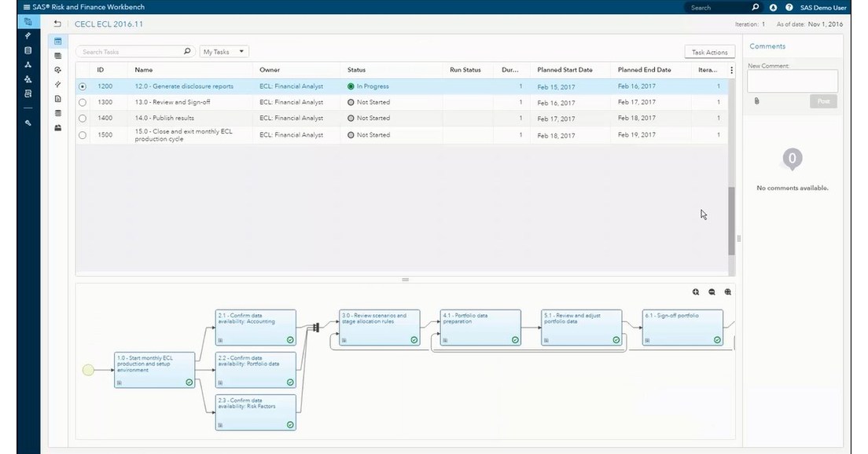
Task: Open the Task Actions menu
Action: point(710,52)
